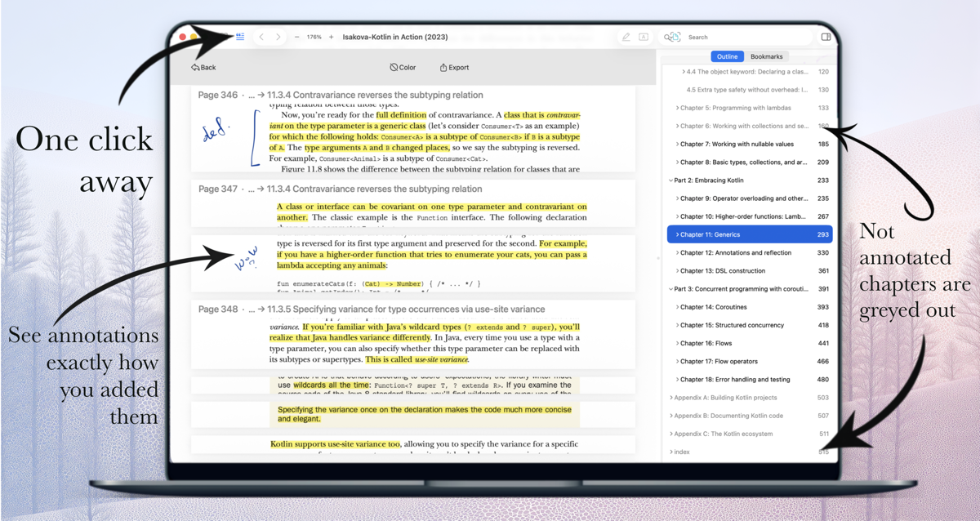Open Chapter 15: Structured concurrency
980x521 pixels.
point(750,325)
